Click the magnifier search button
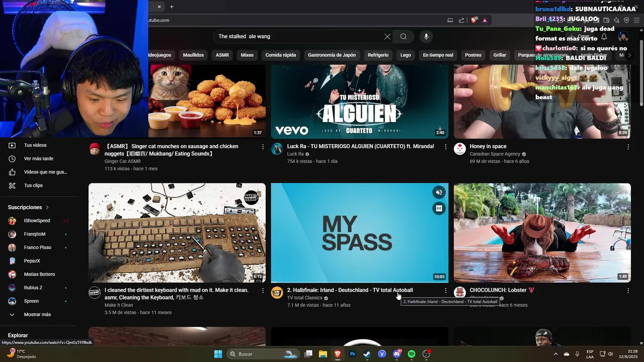 pyautogui.click(x=403, y=36)
